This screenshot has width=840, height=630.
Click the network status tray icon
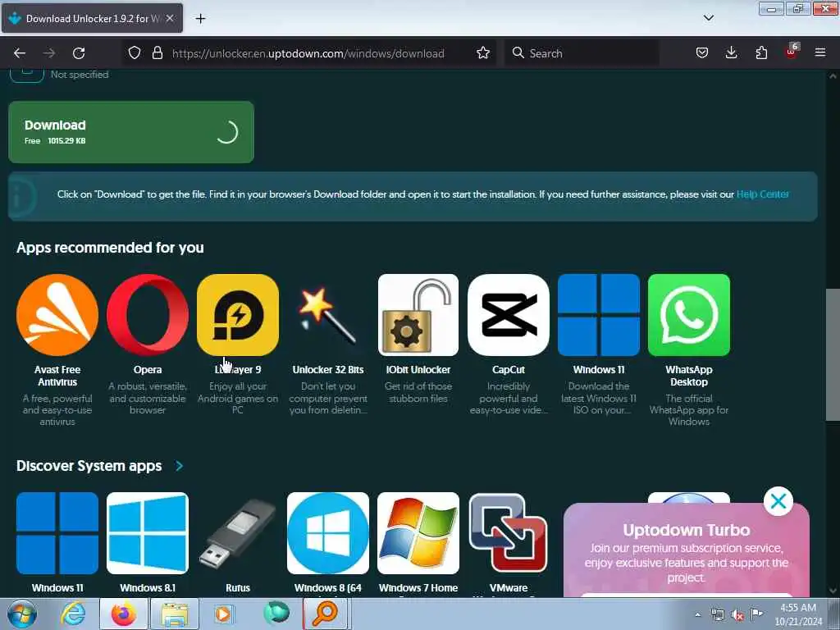[x=717, y=615]
